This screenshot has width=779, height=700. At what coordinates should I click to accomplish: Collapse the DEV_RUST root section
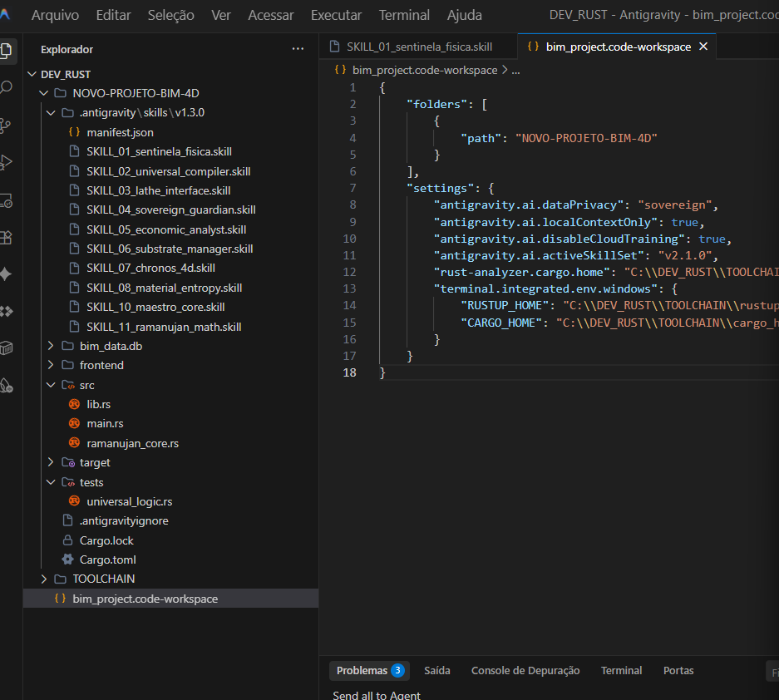pos(65,74)
